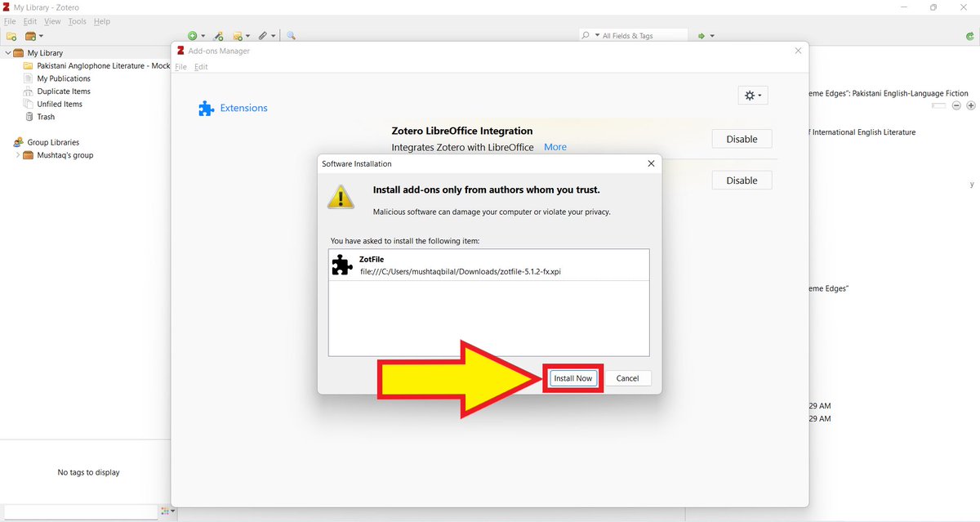
Task: Select Unfiled Items in the library tree
Action: [60, 104]
